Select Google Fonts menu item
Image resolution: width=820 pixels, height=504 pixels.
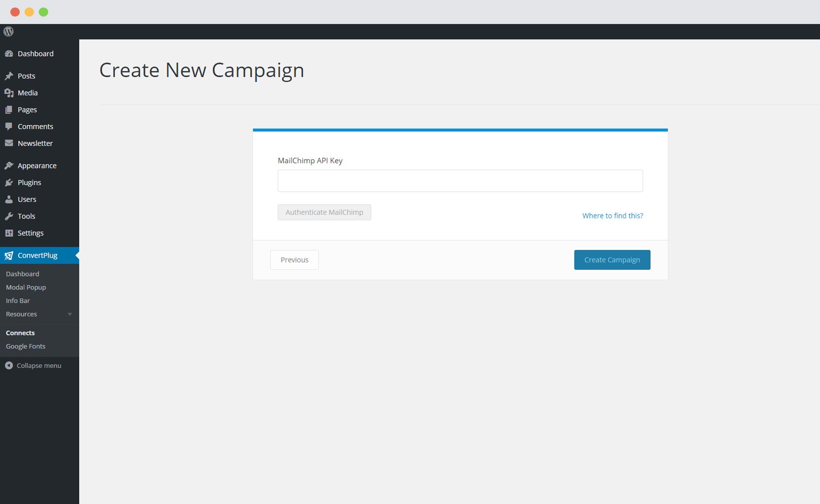24,346
